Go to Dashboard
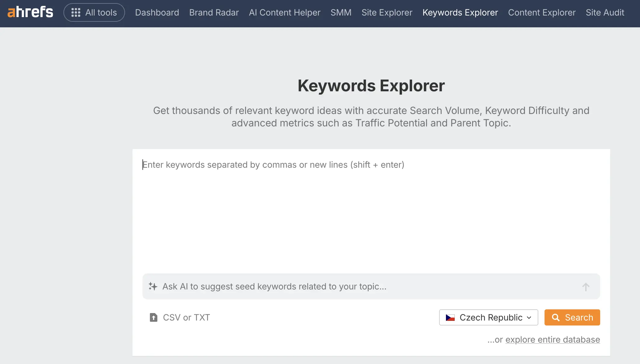Viewport: 640px width, 364px height. 157,12
